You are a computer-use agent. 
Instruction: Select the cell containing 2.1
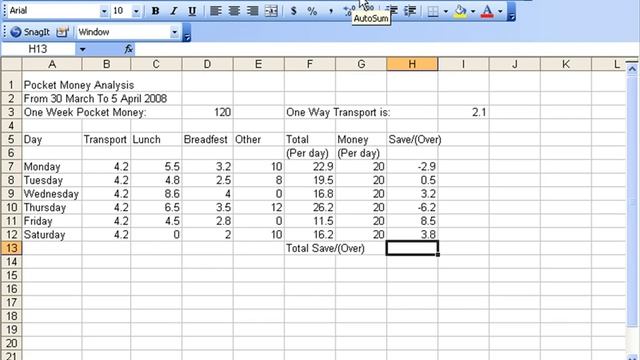(x=463, y=112)
